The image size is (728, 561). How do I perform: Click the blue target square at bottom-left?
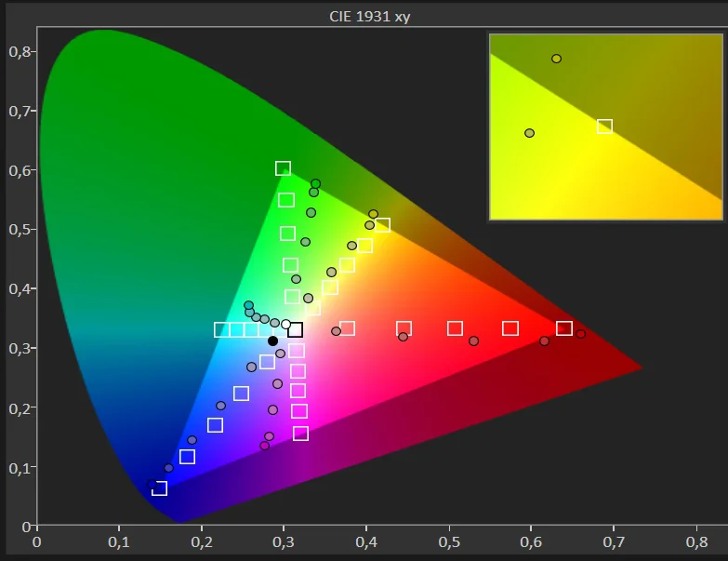159,488
